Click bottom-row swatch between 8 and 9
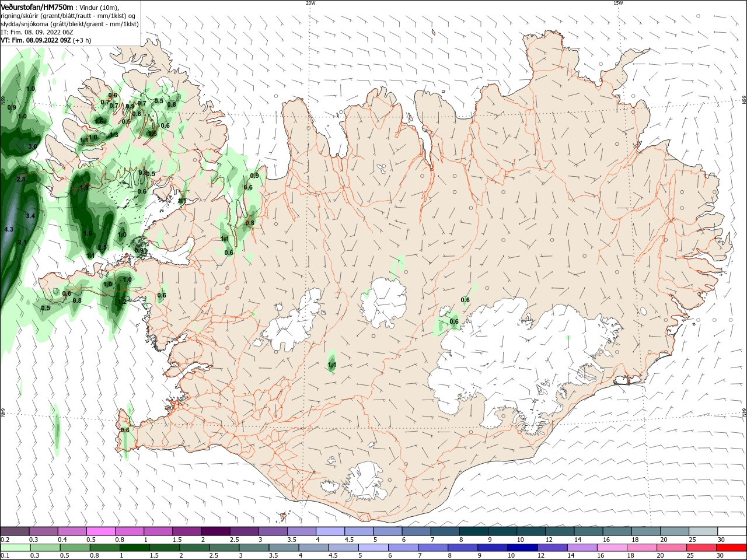 pyautogui.click(x=462, y=548)
